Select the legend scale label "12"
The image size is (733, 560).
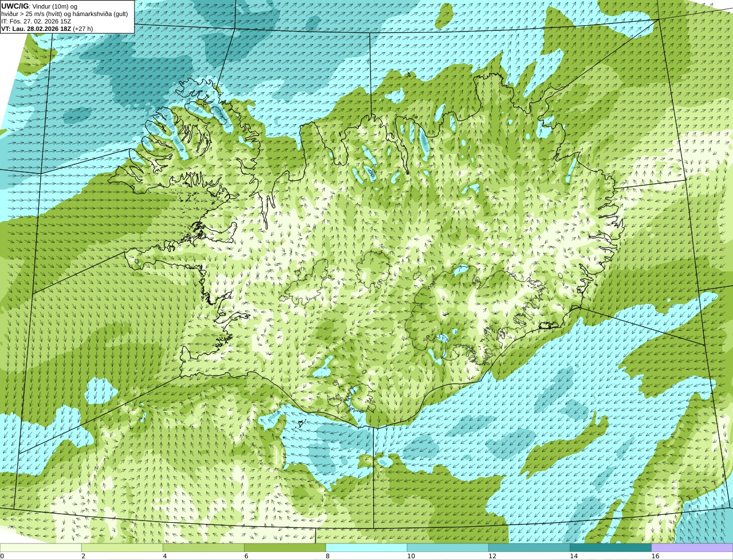pos(492,556)
